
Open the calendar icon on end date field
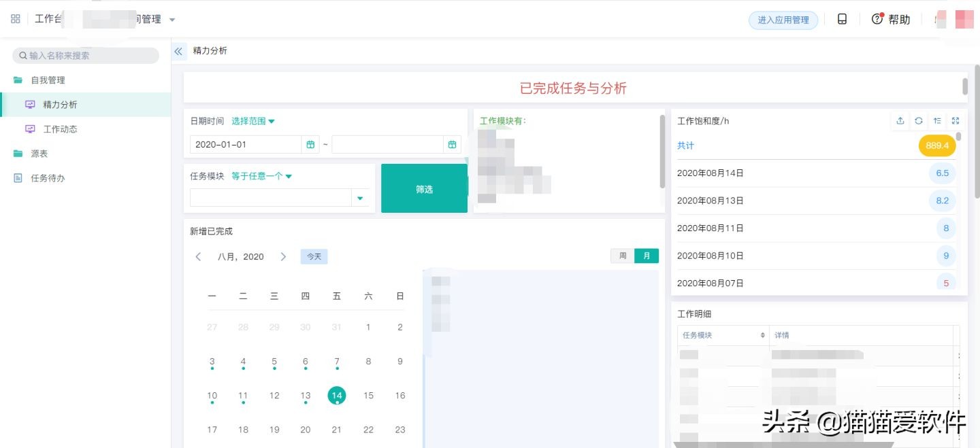tap(452, 144)
